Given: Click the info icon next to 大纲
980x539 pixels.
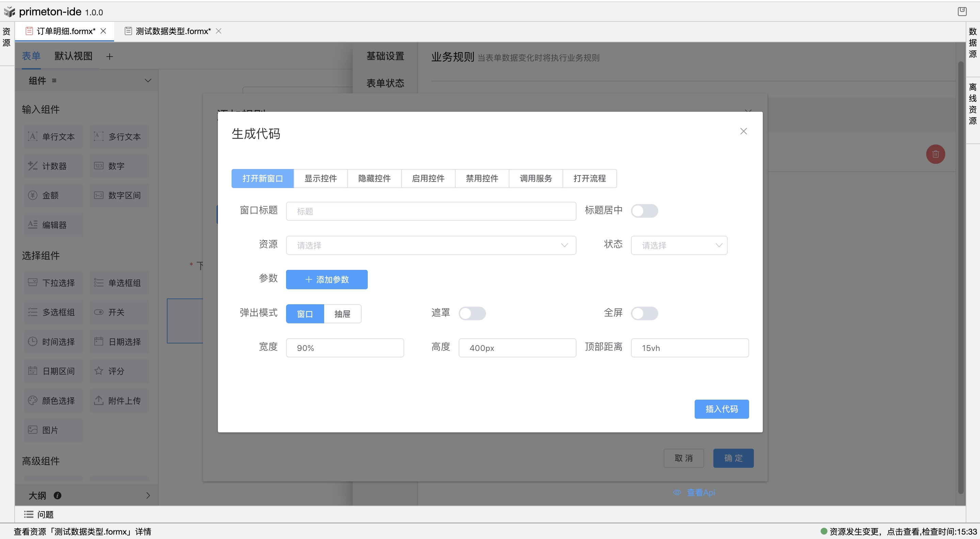Looking at the screenshot, I should [58, 495].
